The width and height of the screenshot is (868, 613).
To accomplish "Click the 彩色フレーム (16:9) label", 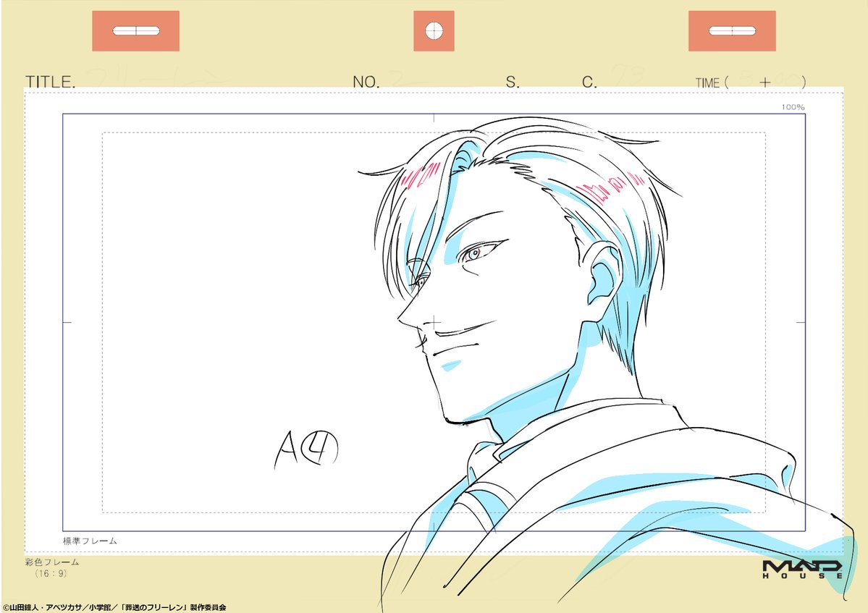I will tap(51, 567).
